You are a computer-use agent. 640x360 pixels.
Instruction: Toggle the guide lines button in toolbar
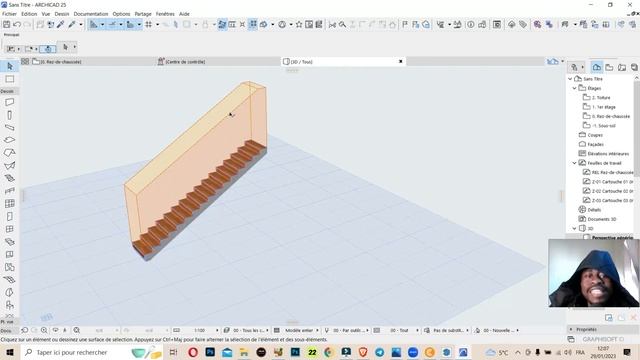[x=94, y=25]
